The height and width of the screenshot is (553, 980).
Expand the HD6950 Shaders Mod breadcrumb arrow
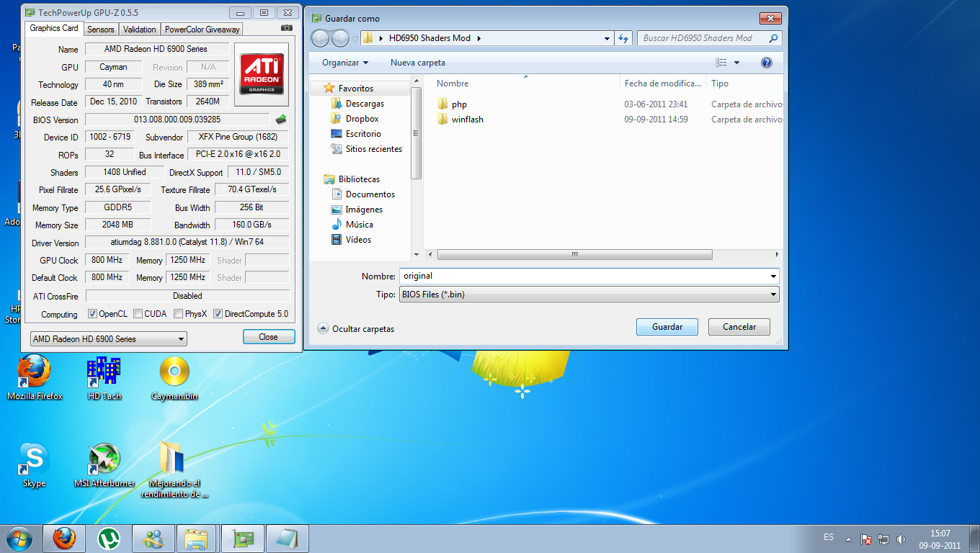click(478, 38)
